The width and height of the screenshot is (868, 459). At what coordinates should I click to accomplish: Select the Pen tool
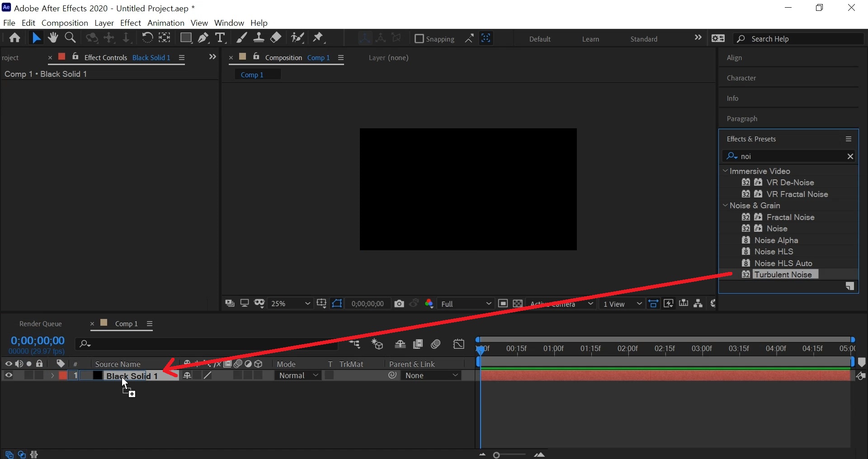[x=203, y=38]
